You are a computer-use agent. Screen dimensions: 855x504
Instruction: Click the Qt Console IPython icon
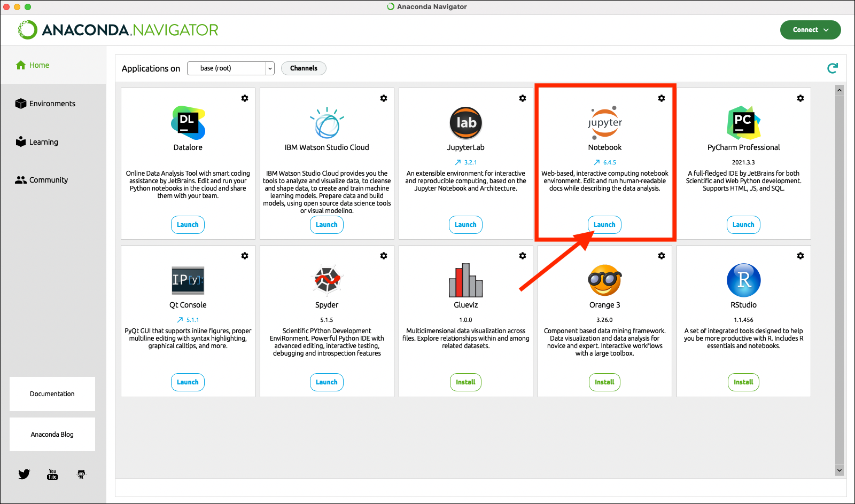coord(188,280)
